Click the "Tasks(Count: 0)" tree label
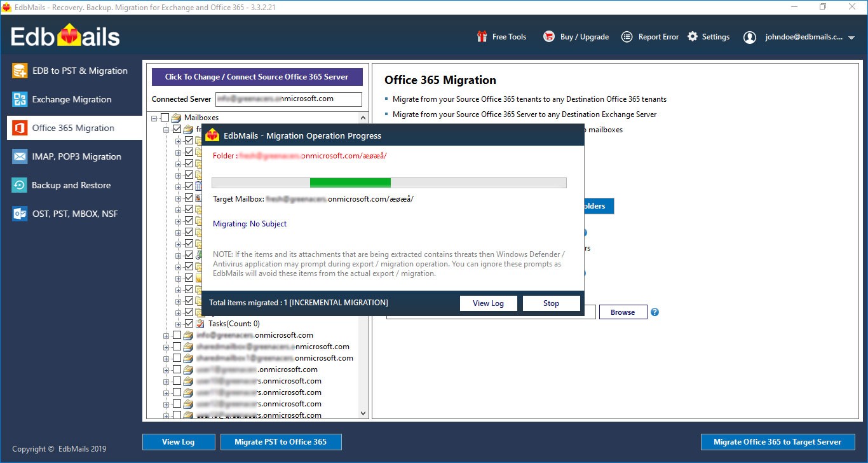The height and width of the screenshot is (463, 868). (234, 324)
